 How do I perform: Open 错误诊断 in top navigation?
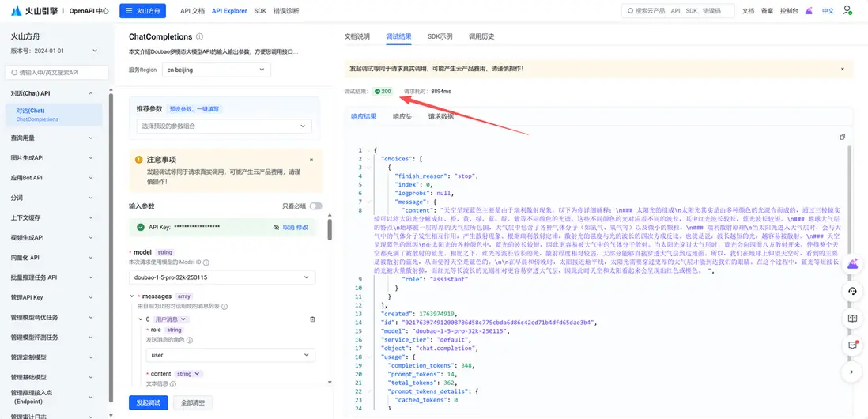[x=285, y=10]
